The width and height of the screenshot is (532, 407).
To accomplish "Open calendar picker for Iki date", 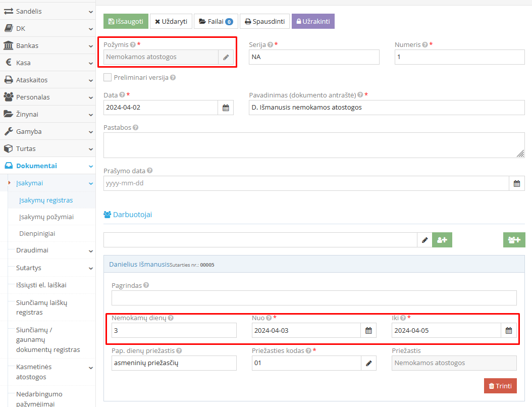I will tap(509, 331).
